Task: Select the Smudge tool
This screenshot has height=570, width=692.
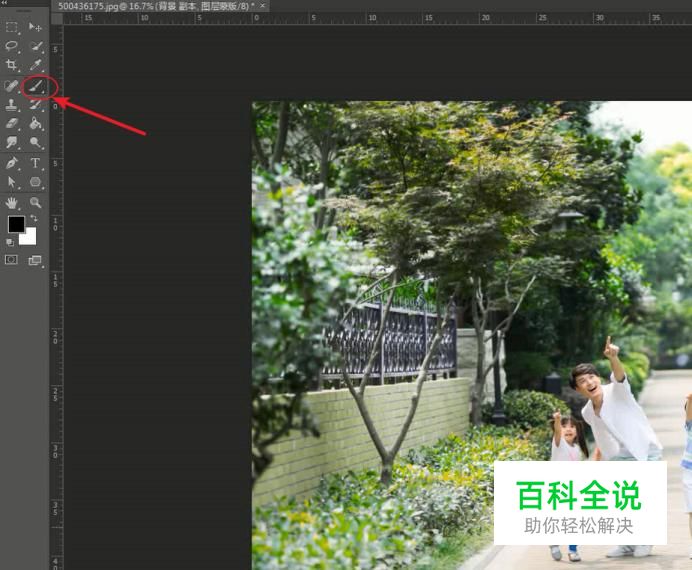Action: click(11, 142)
